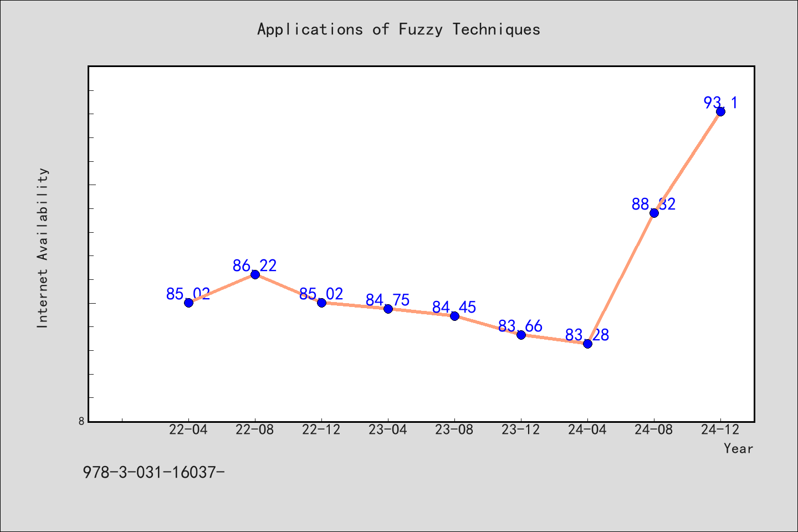Image resolution: width=798 pixels, height=532 pixels.
Task: Select the data point labeled 86.22
Action: (255, 274)
